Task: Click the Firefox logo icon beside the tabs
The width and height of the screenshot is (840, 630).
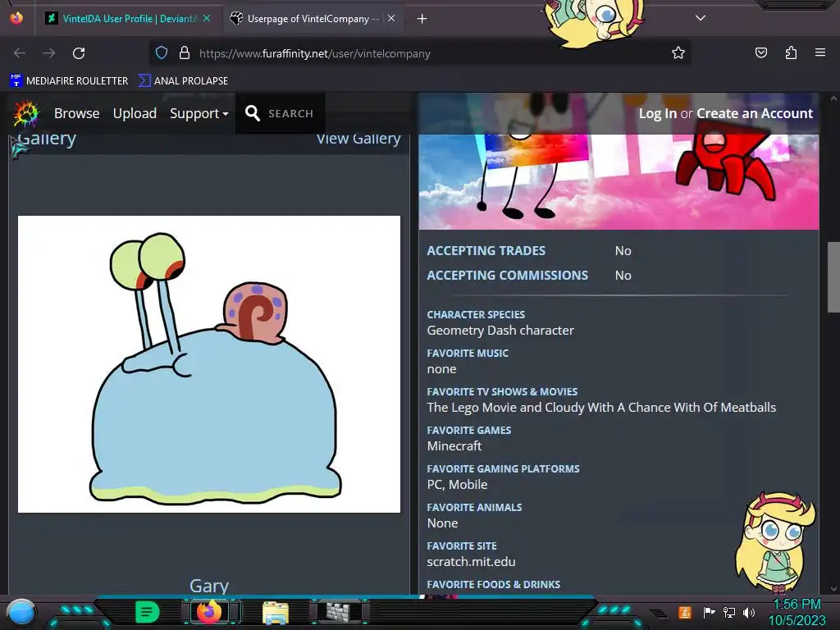Action: click(16, 18)
